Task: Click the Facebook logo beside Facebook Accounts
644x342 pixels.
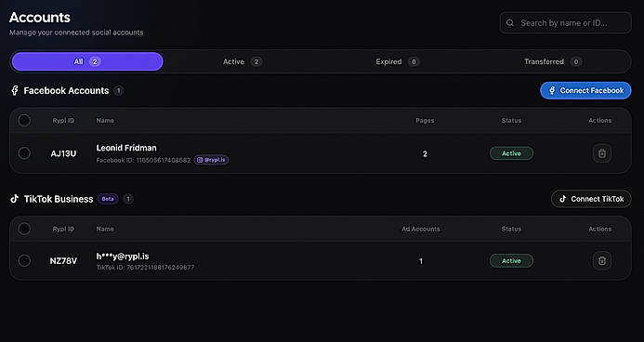Action: point(15,91)
